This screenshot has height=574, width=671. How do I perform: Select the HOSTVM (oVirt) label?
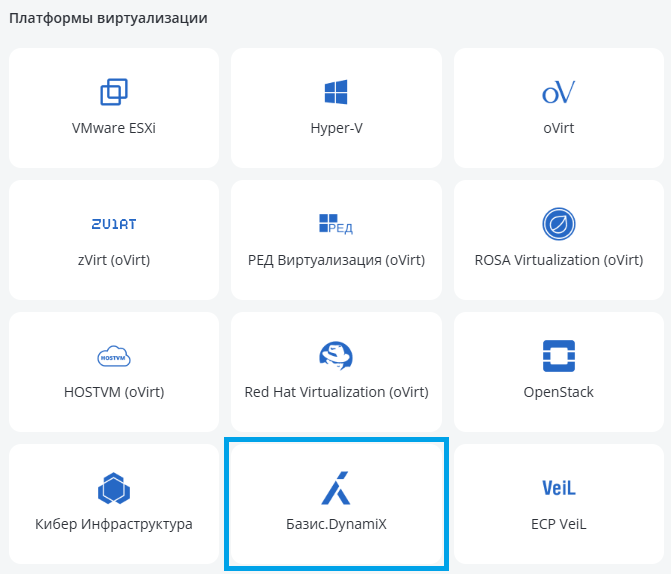pos(114,392)
